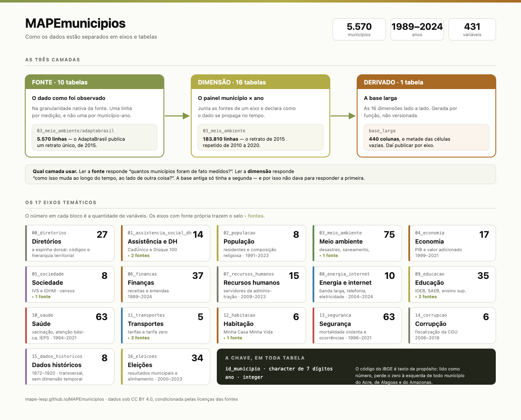Select the Saúde axis card
This screenshot has width=521, height=420.
[70, 325]
